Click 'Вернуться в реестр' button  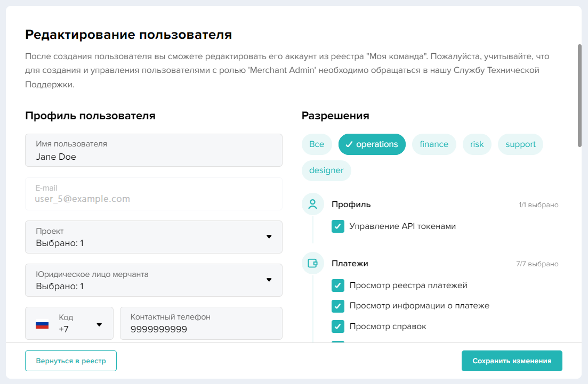coord(71,361)
